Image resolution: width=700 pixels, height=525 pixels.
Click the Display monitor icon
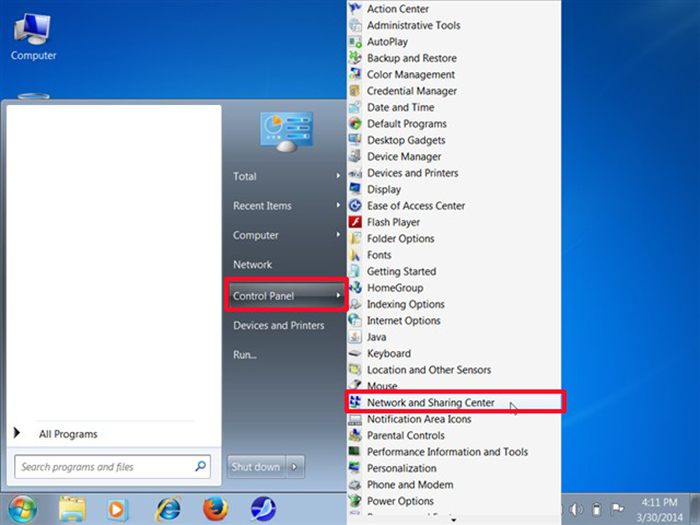tap(355, 189)
